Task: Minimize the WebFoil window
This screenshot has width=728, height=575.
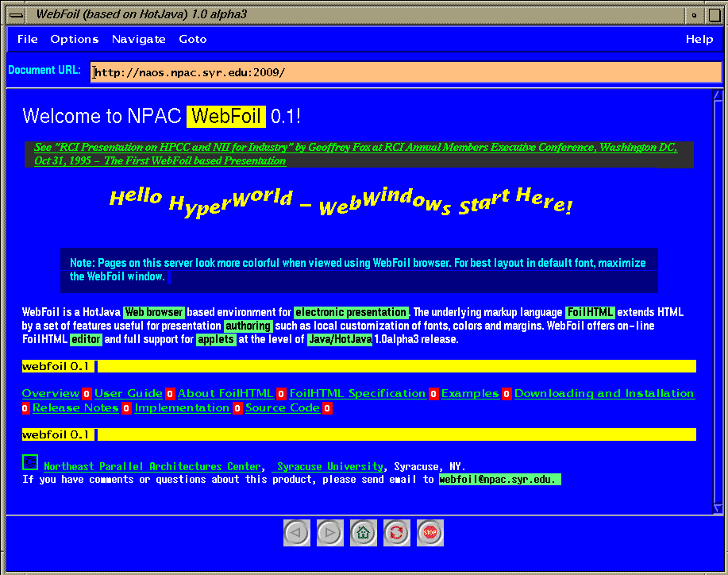Action: [694, 15]
